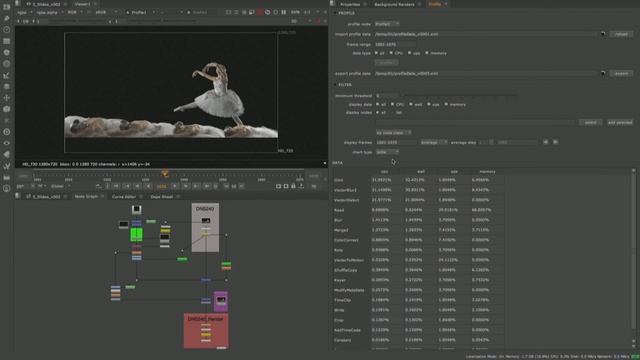Screen dimensions: 640x360
Task: Click the export button
Action: click(x=621, y=73)
